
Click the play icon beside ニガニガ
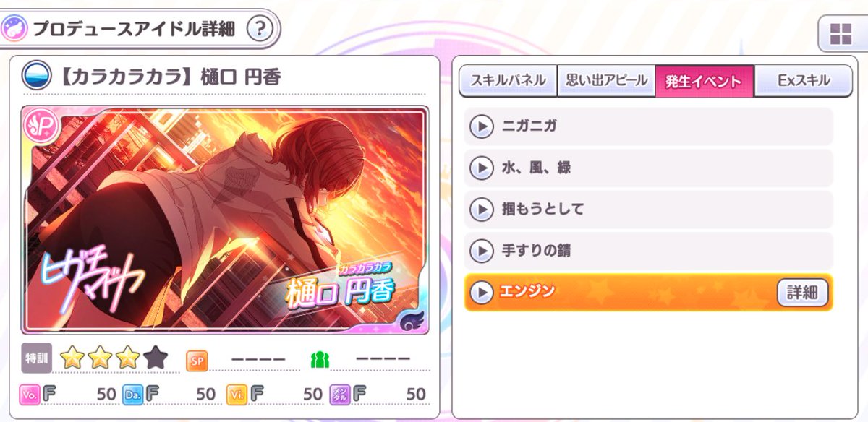click(481, 127)
